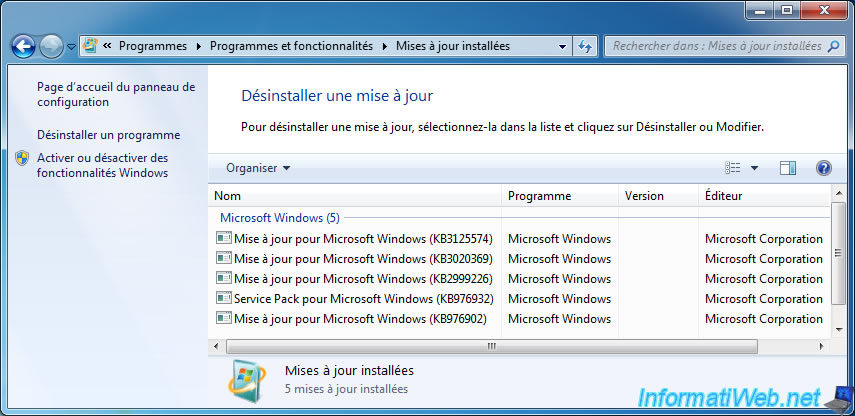Select update KB3020369 row
Image resolution: width=855 pixels, height=416 pixels.
pos(521,258)
